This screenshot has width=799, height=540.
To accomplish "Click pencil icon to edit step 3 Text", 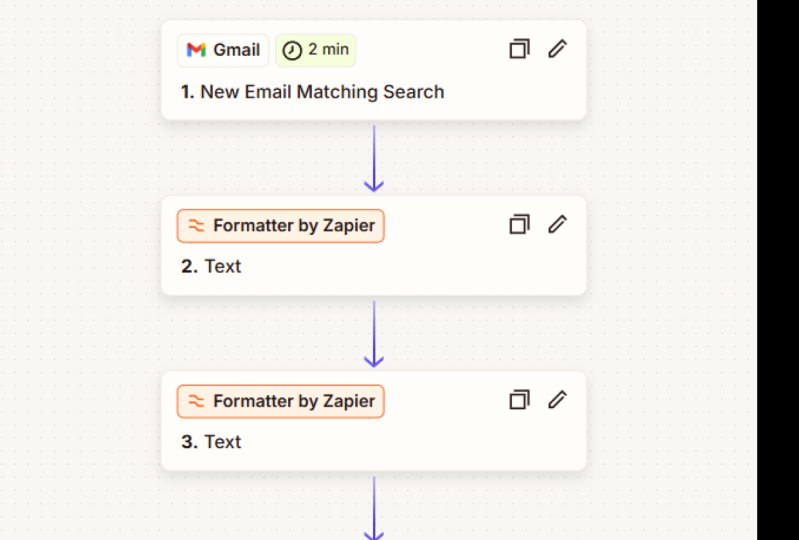I will tap(557, 399).
